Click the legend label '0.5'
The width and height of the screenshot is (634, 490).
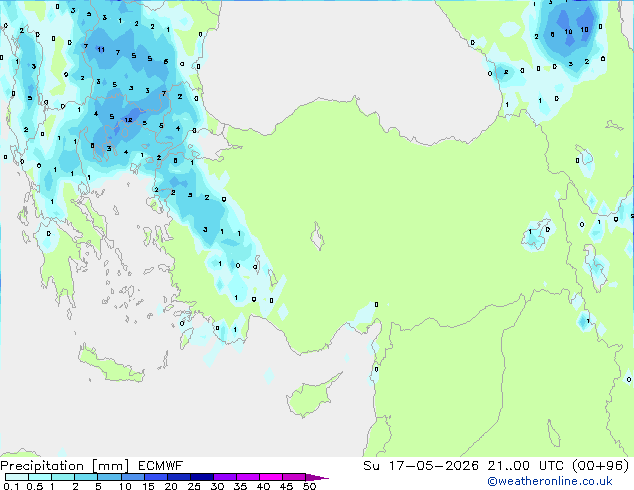pos(35,486)
